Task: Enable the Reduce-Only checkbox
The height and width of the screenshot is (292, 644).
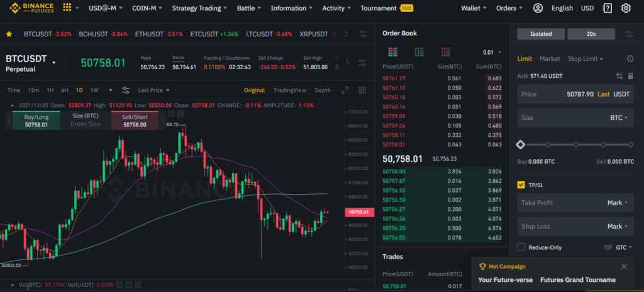Action: coord(521,247)
